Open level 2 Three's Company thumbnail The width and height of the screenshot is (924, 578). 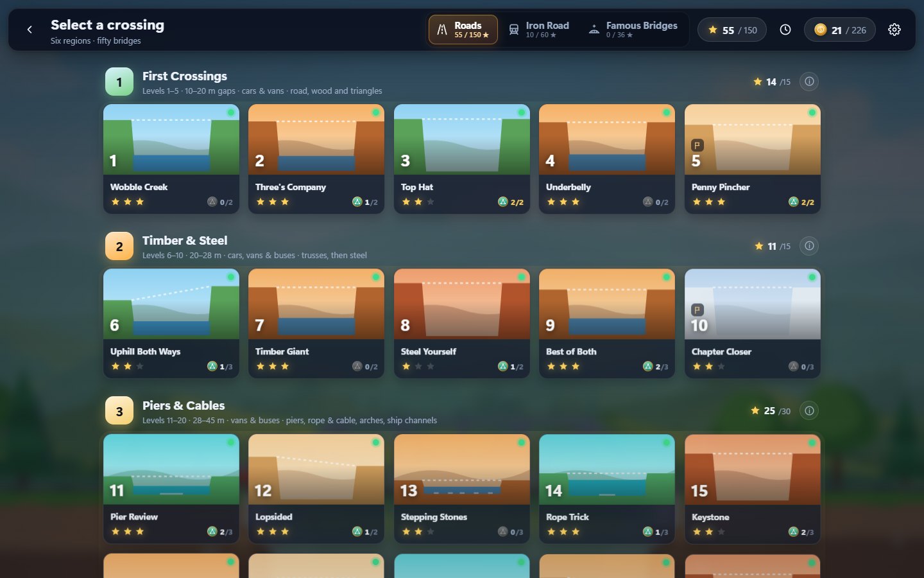click(316, 139)
